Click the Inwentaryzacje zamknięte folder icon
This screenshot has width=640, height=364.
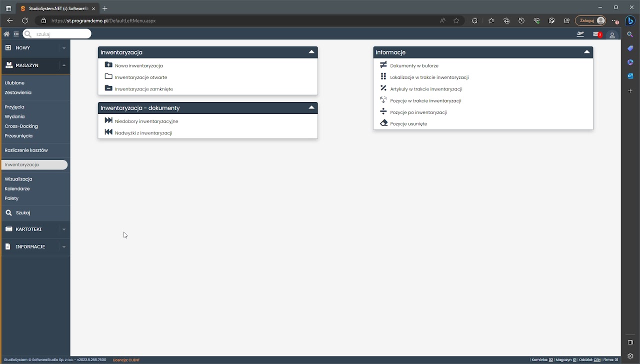(x=108, y=88)
